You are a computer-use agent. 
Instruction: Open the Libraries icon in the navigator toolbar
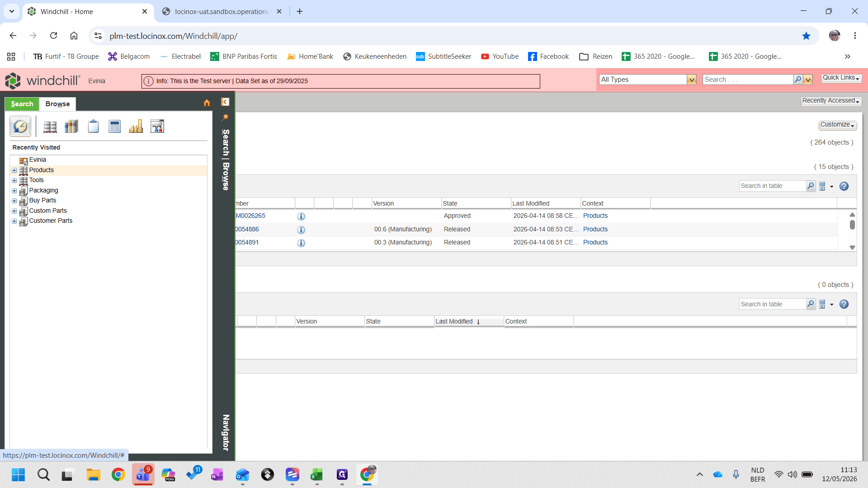pyautogui.click(x=71, y=127)
